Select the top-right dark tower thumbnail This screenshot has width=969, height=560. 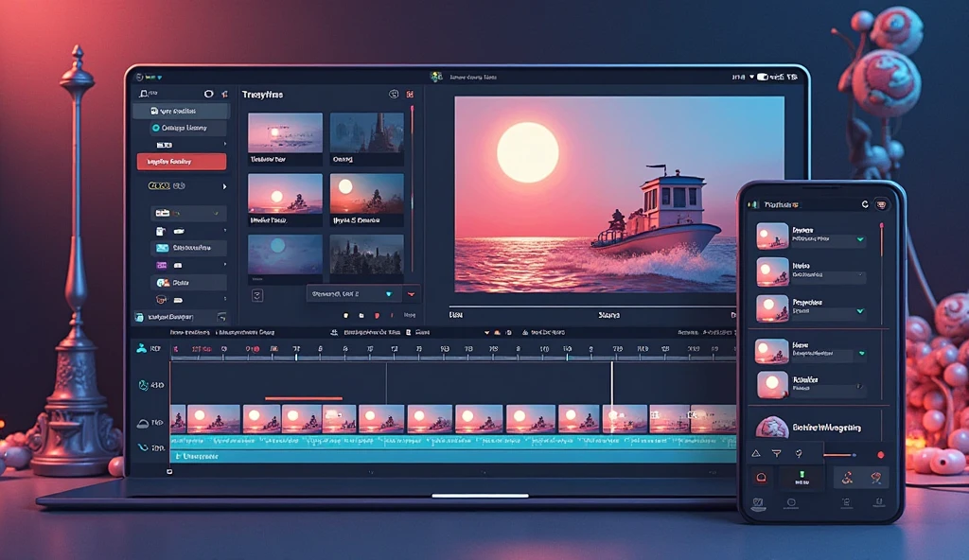(x=366, y=132)
